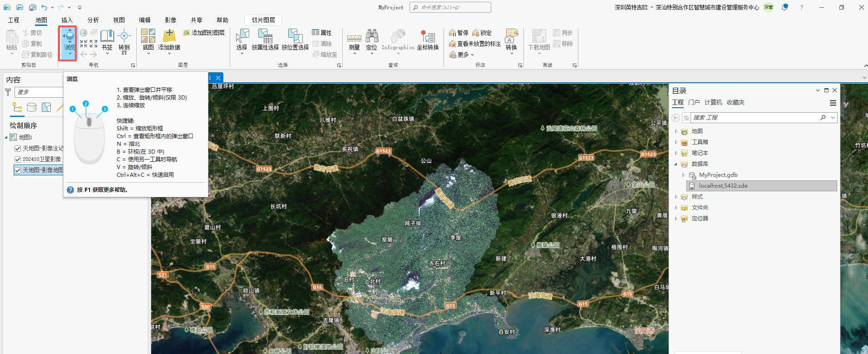Image resolution: width=868 pixels, height=354 pixels.
Task: Click the full extent globe icon
Action: point(84,33)
